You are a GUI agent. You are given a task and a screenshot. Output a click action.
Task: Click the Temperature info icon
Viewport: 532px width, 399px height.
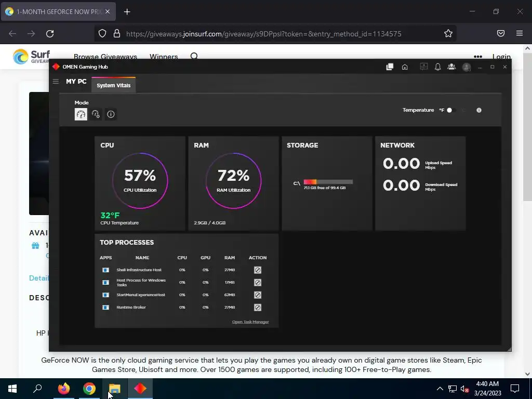(478, 110)
